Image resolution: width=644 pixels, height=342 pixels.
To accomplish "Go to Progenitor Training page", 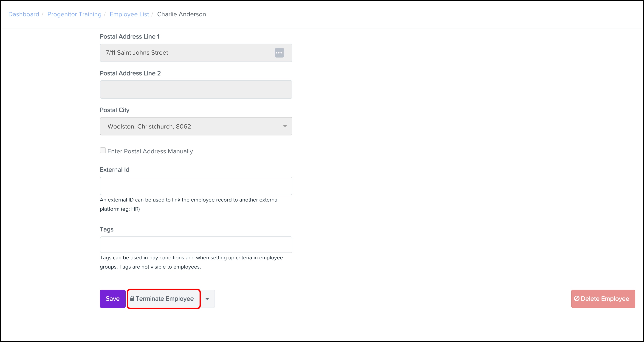I will pyautogui.click(x=74, y=14).
